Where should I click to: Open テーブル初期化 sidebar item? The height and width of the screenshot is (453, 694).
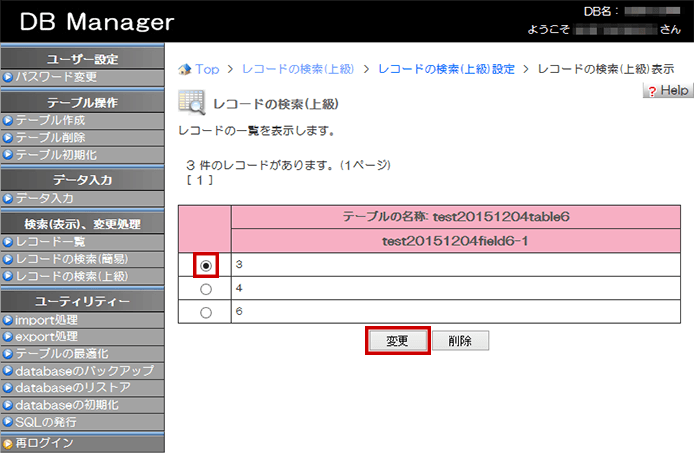(55, 154)
